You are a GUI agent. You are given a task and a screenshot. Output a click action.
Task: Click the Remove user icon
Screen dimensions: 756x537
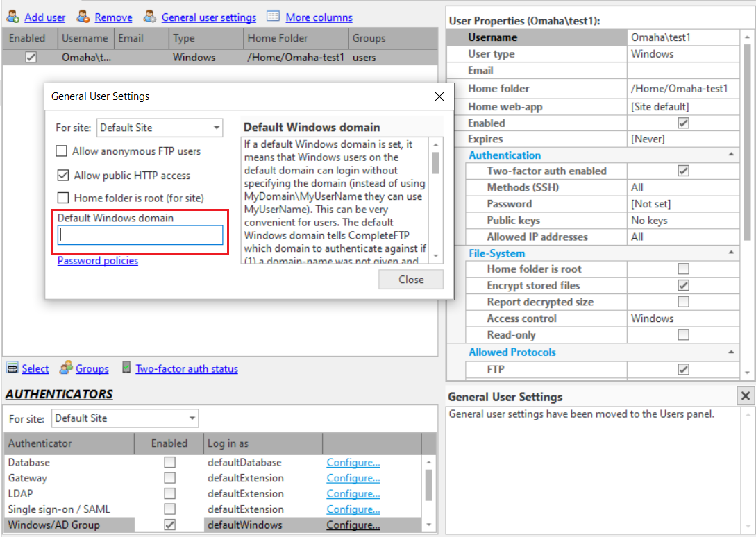coord(83,17)
